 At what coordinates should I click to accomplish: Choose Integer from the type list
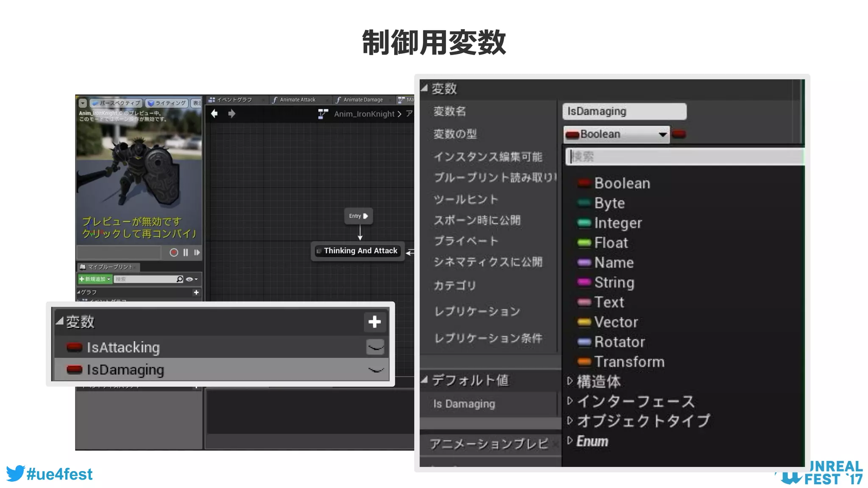[x=609, y=223]
